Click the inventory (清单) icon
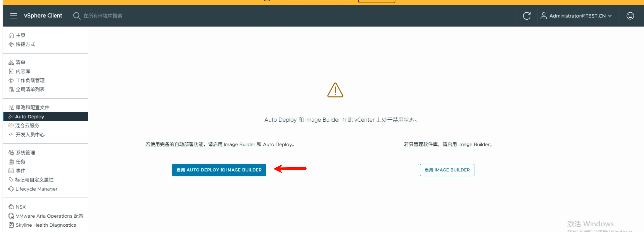This screenshot has width=644, height=232. pyautogui.click(x=11, y=62)
